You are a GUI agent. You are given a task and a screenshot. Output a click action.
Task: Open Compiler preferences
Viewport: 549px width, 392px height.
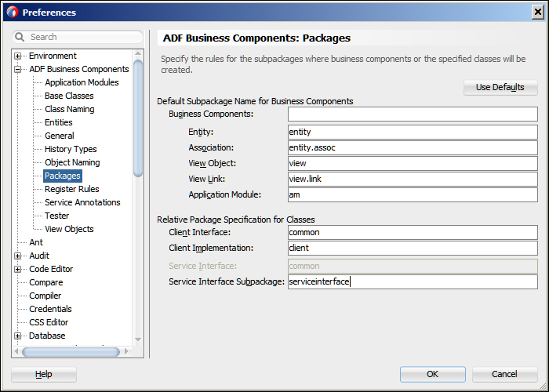coord(45,296)
